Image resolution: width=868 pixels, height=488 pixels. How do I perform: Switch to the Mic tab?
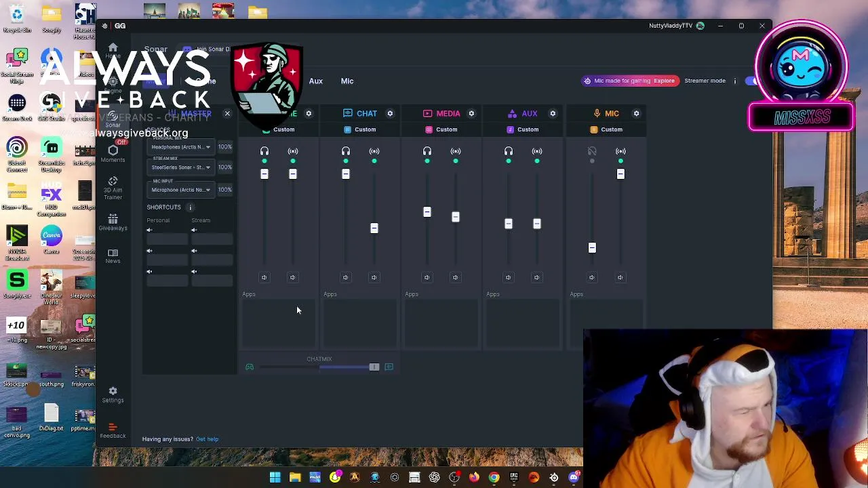347,81
